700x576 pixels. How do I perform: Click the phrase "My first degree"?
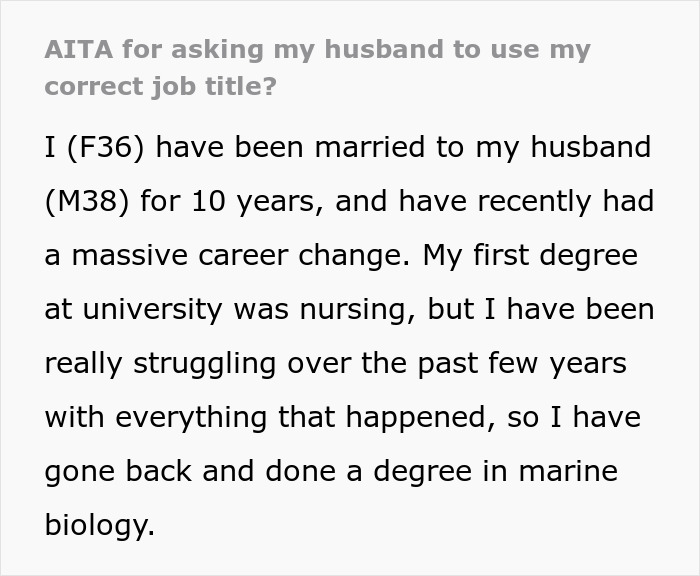[x=528, y=256]
